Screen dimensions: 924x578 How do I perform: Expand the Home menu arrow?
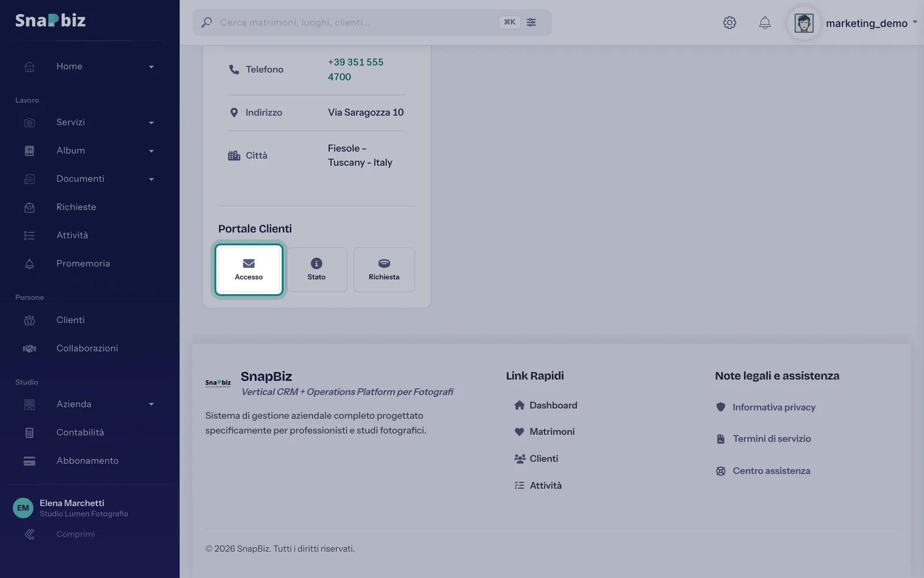[x=151, y=67]
